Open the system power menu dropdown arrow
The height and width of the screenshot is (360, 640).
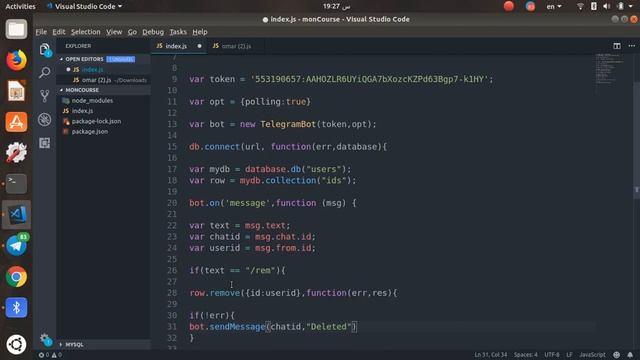coord(630,6)
